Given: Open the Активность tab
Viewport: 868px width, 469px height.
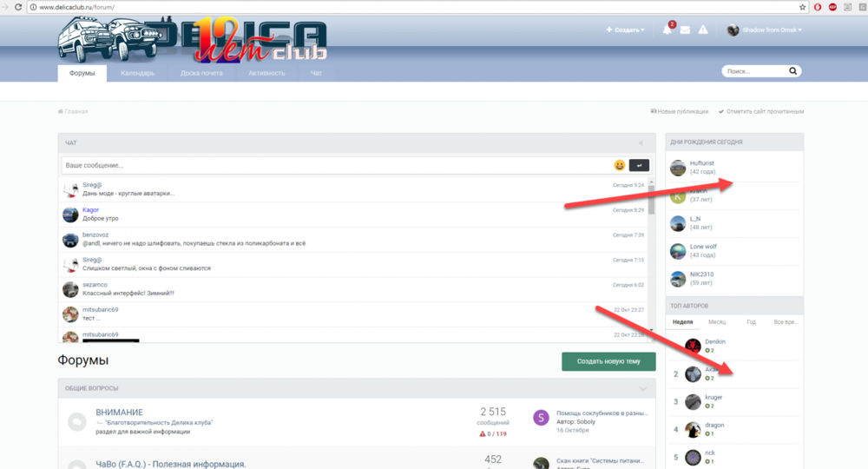Looking at the screenshot, I should tap(266, 73).
